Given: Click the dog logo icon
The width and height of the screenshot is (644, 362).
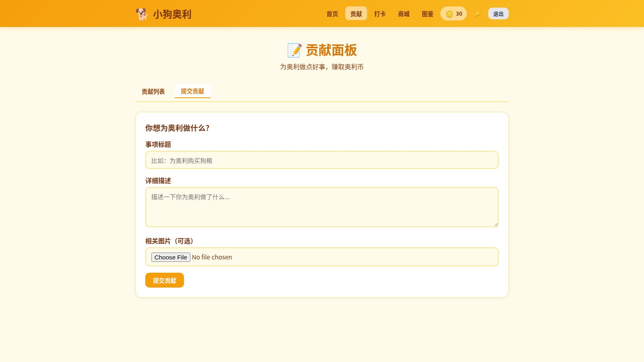Looking at the screenshot, I should click(x=142, y=14).
